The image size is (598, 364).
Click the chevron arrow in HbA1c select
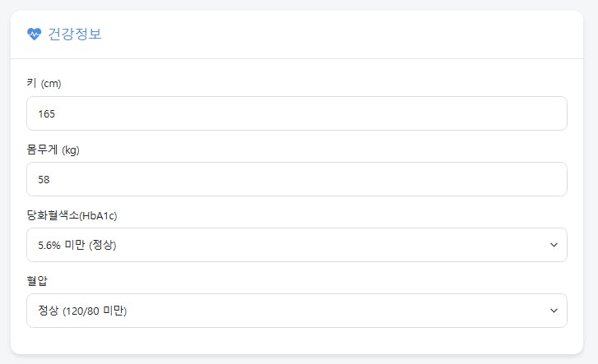tap(554, 245)
